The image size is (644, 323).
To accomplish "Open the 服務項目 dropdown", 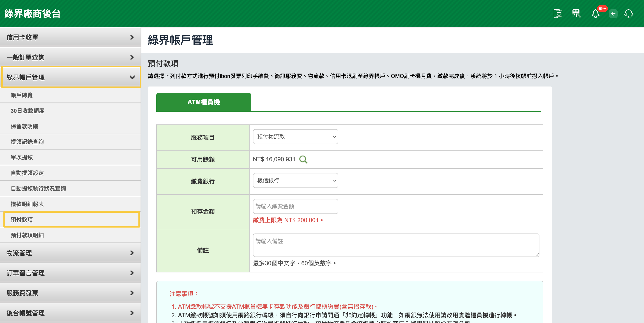I will point(295,137).
